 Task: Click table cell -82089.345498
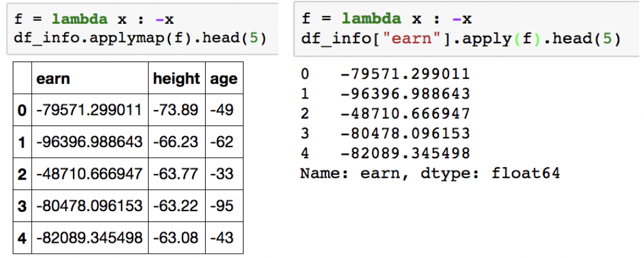pos(90,238)
